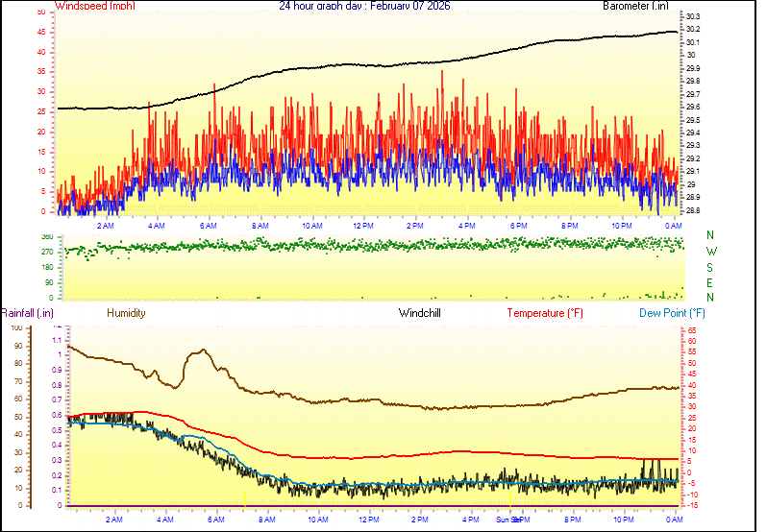Click the 6 AM label on temperature chart
This screenshot has height=532, width=767.
pos(217,520)
